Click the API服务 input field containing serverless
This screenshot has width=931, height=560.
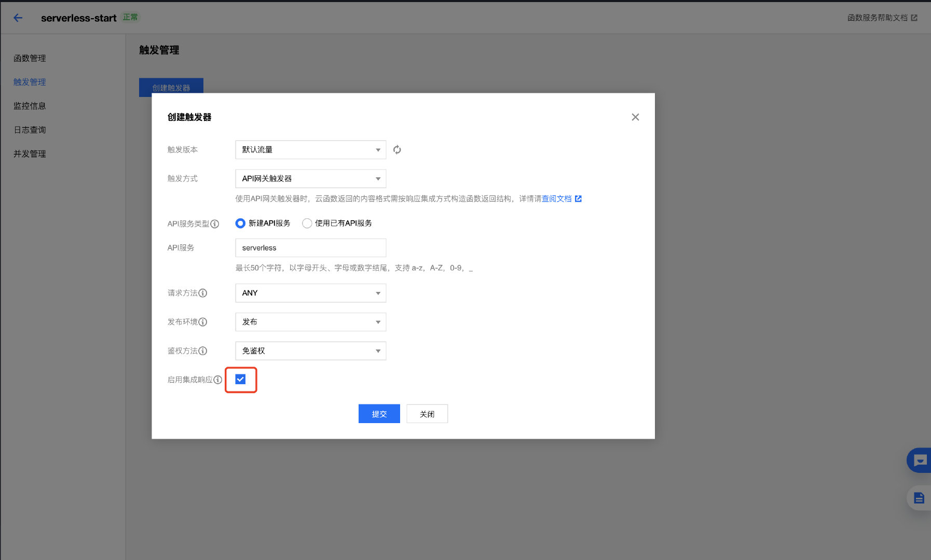[310, 248]
